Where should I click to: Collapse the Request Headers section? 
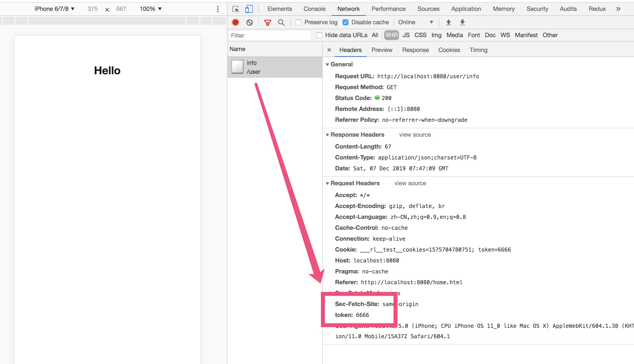pyautogui.click(x=327, y=183)
